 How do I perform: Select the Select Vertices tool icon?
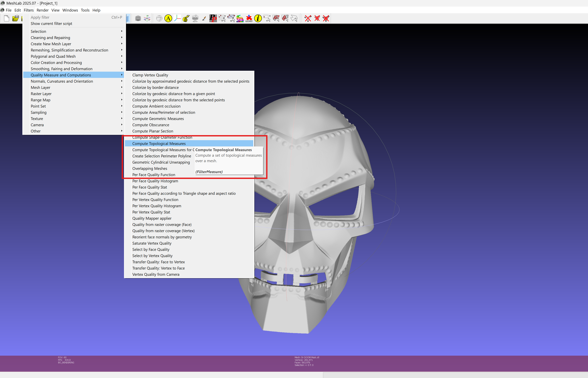pyautogui.click(x=267, y=18)
